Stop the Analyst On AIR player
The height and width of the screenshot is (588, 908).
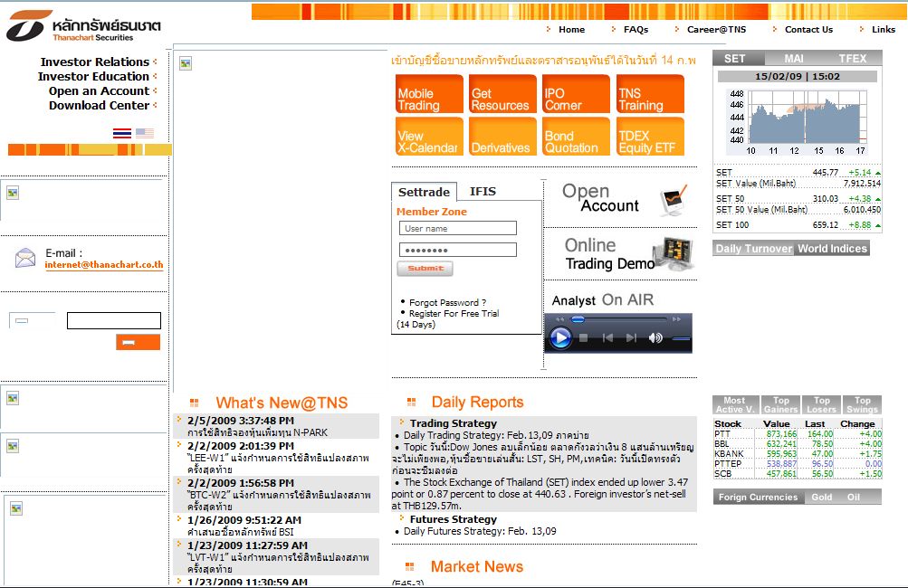[584, 337]
